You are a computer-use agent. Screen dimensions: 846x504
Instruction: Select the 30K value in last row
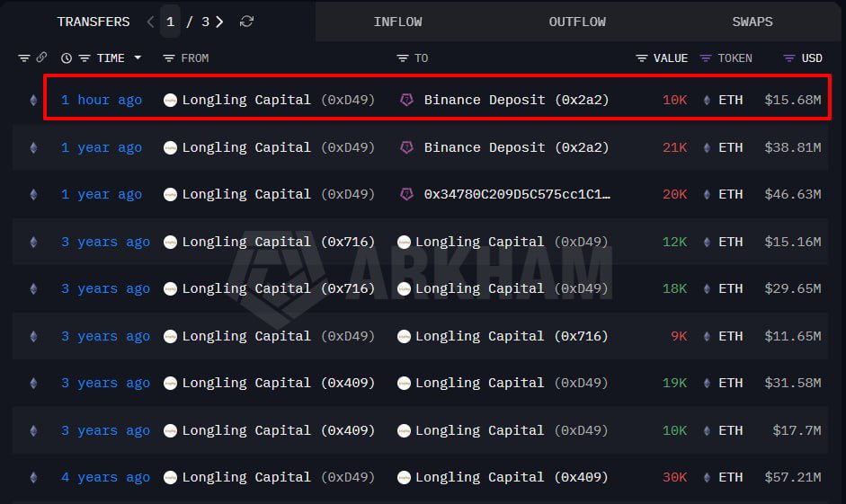tap(674, 478)
